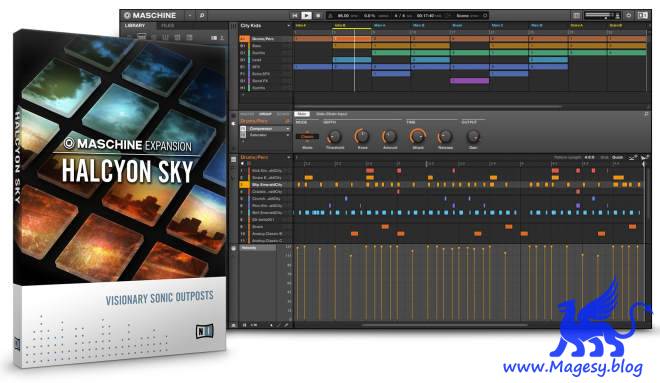This screenshot has width=660, height=383.
Task: Click the audio engine power icon
Action: 628,15
